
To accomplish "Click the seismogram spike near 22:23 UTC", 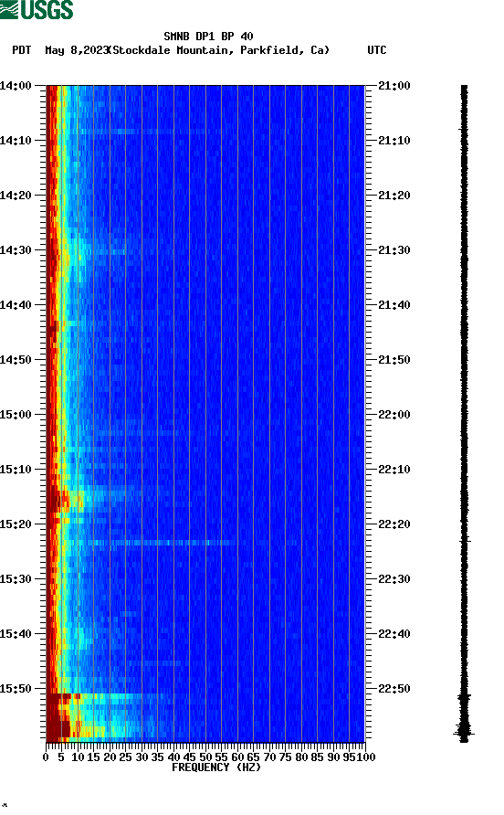I will [x=466, y=542].
